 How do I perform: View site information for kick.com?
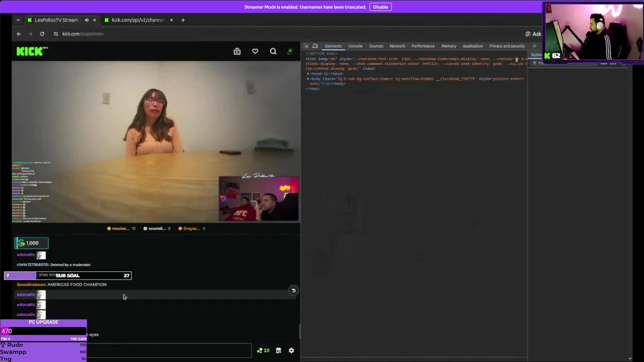(x=55, y=34)
